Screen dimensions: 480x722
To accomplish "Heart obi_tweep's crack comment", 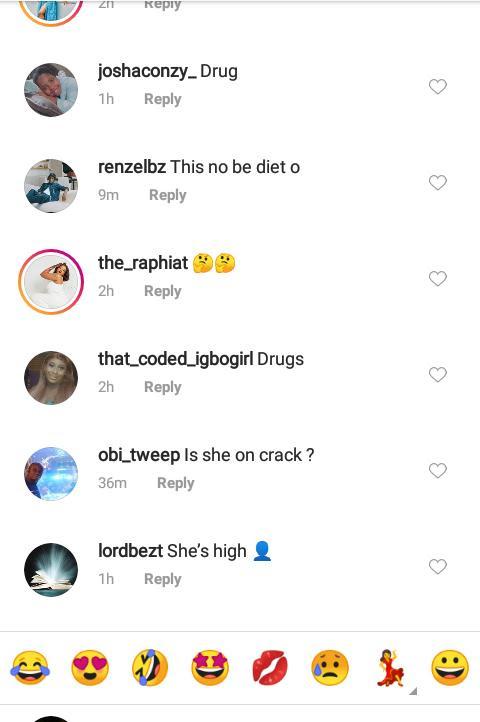I will point(438,470).
